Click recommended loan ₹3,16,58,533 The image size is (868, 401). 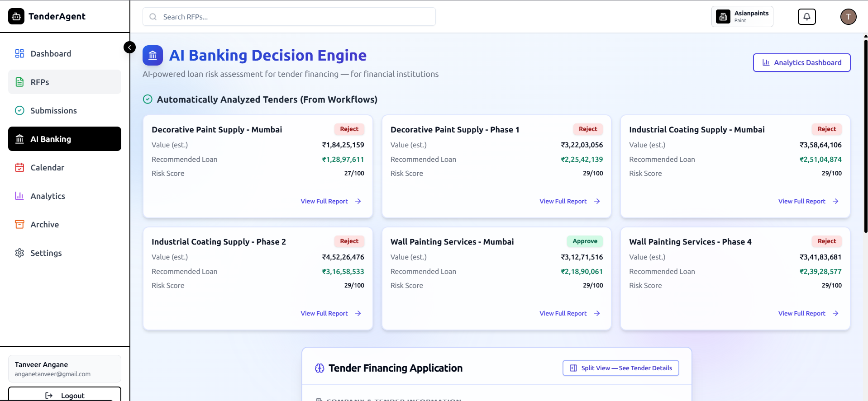pyautogui.click(x=343, y=272)
